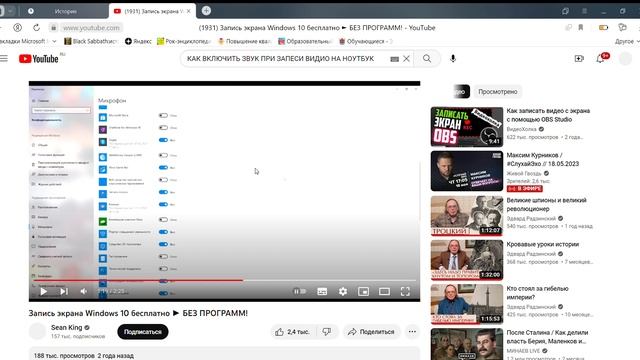Open player settings gear
Viewport: 640px width, 360px height.
coord(343,291)
